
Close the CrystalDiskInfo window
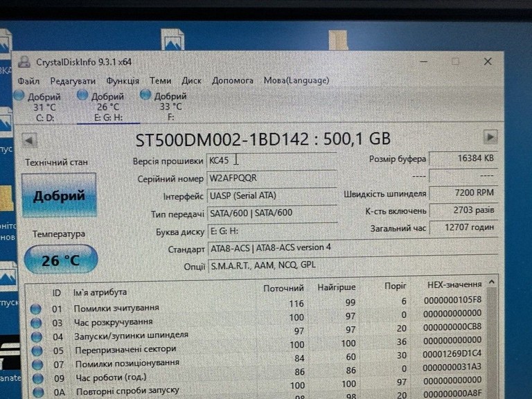tap(488, 62)
